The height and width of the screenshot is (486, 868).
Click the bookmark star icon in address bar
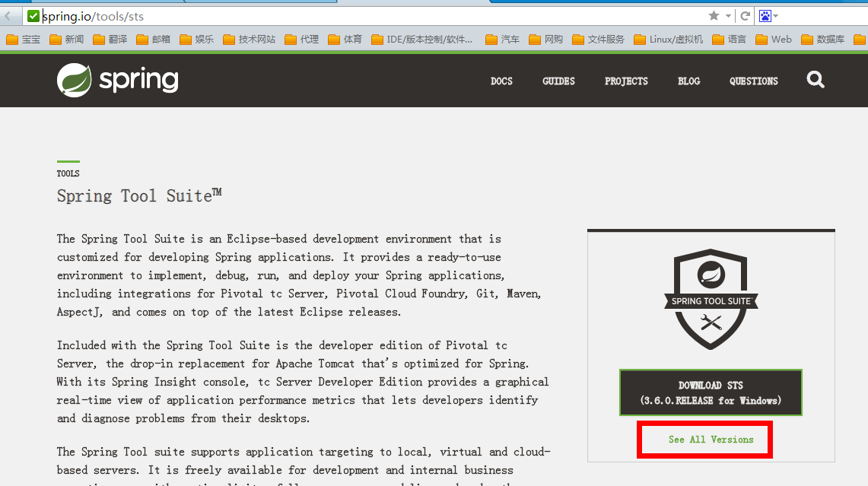pos(714,16)
